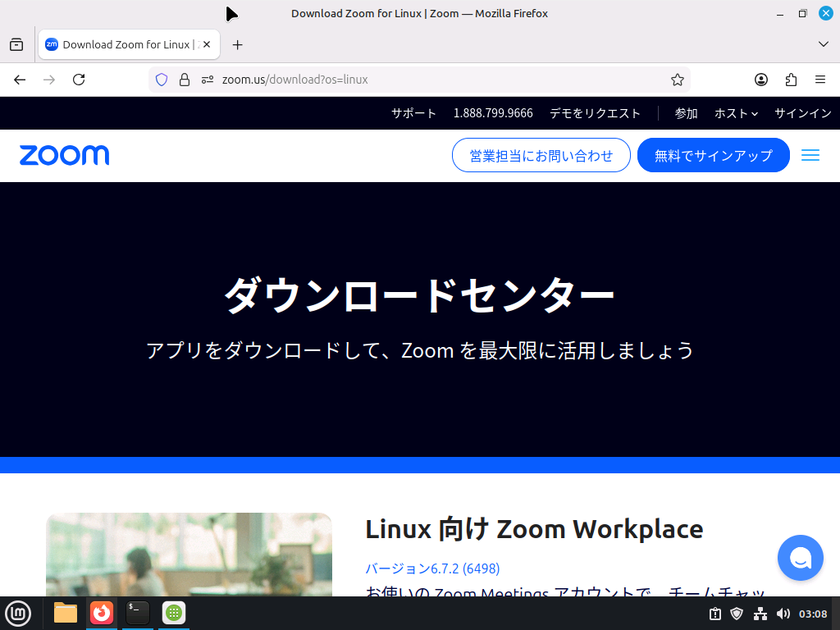840x630 pixels.
Task: Open the Firefox application menu
Action: 820,80
